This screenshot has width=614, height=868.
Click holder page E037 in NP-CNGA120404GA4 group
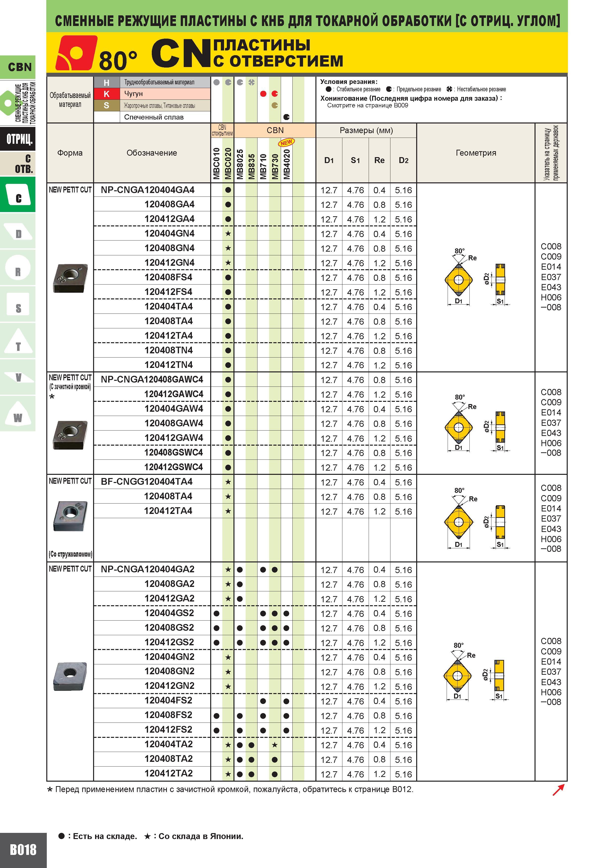click(x=551, y=277)
